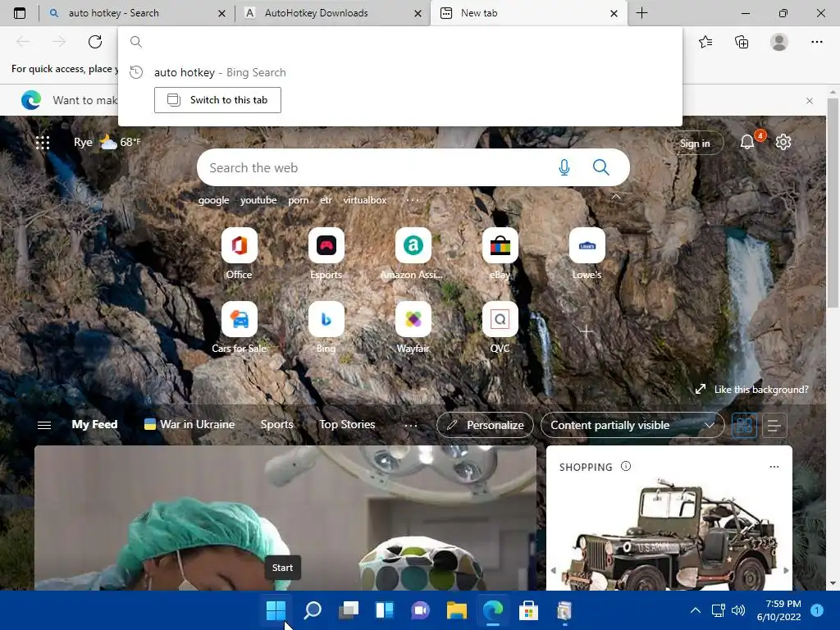The width and height of the screenshot is (840, 630).
Task: Open shopping card options ellipsis
Action: [x=774, y=467]
